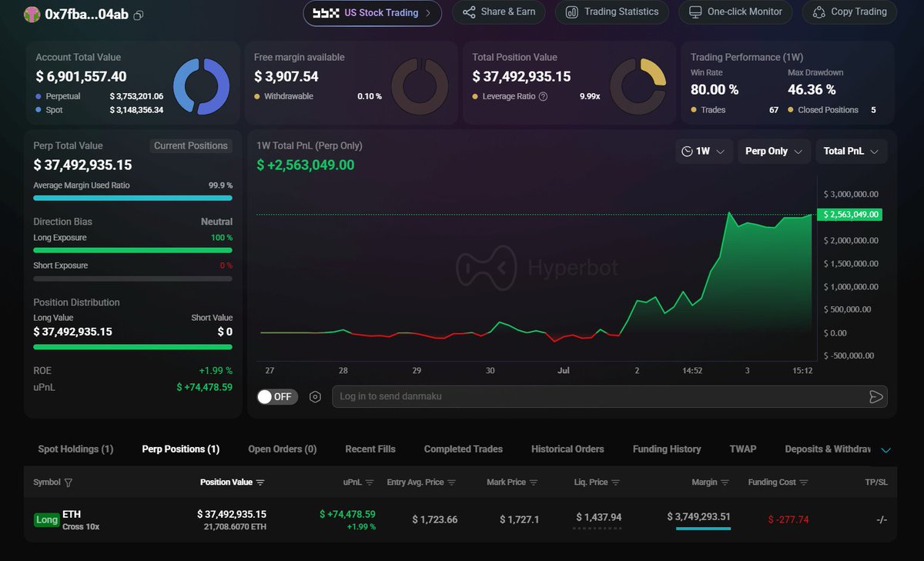Open Share & Earn
Image resolution: width=924 pixels, height=561 pixels.
click(498, 12)
